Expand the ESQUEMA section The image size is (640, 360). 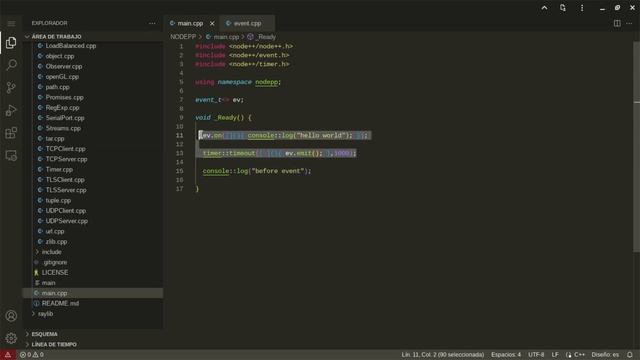[x=44, y=334]
